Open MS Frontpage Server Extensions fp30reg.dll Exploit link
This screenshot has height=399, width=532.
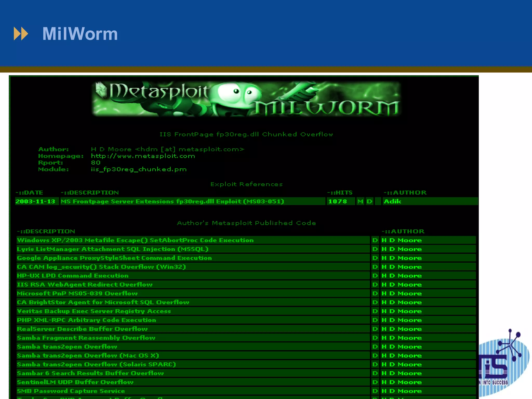172,201
